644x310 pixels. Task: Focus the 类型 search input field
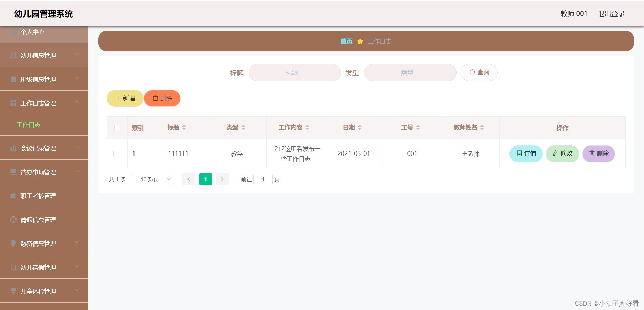click(x=410, y=73)
